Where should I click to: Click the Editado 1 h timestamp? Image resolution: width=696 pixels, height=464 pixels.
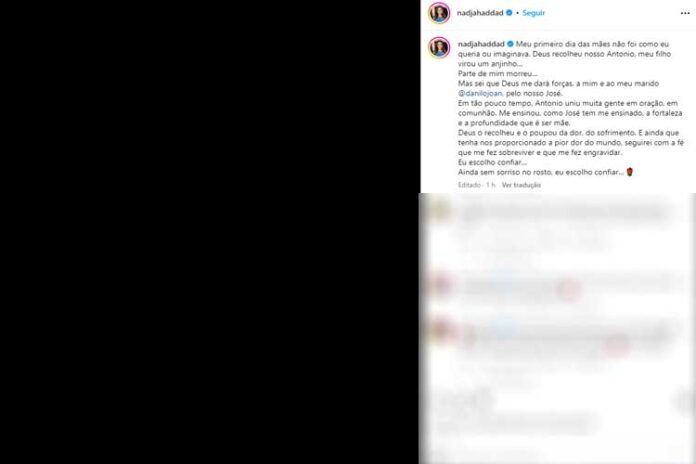(477, 185)
